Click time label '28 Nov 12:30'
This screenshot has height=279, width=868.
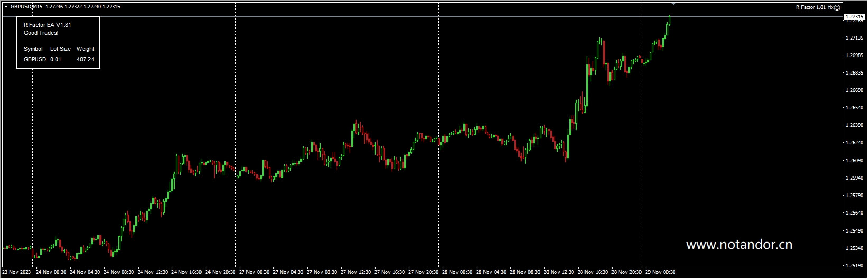click(559, 272)
